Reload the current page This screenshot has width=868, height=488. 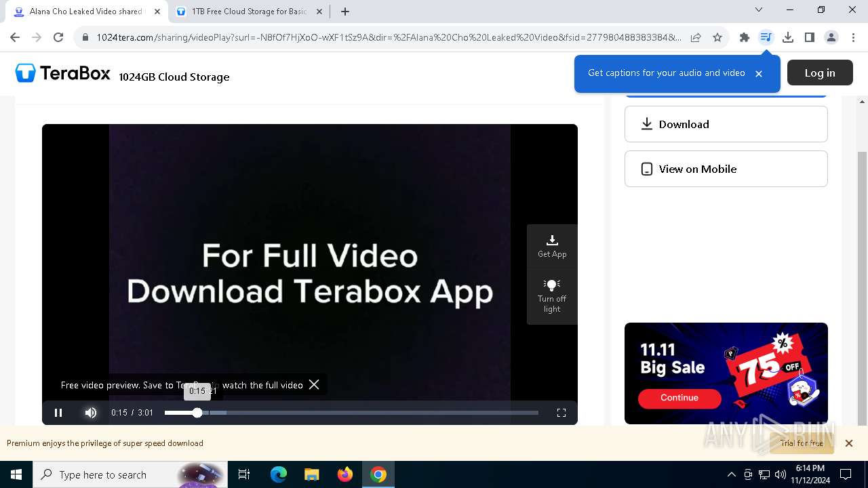point(58,37)
